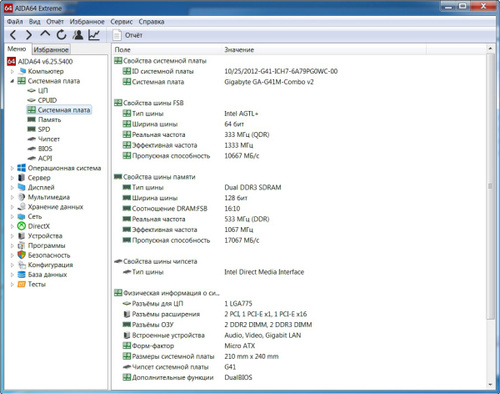
Task: Click the Back navigation arrow
Action: (x=13, y=35)
